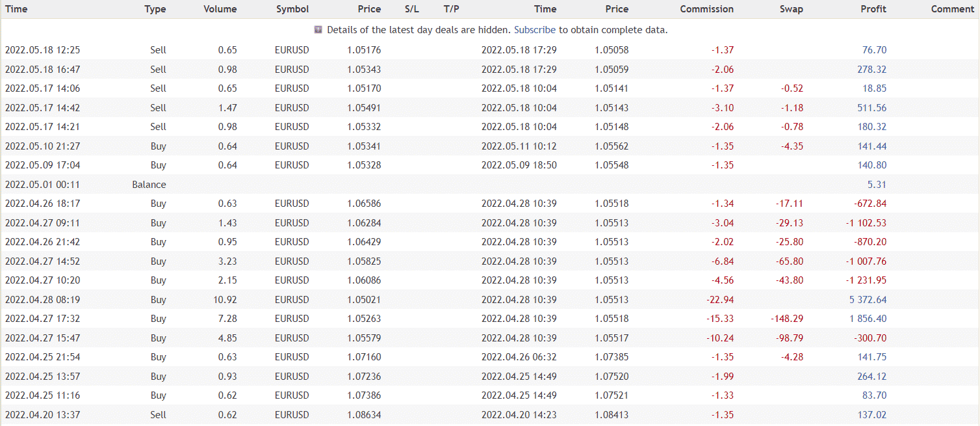Click the Symbol column header

pyautogui.click(x=292, y=9)
